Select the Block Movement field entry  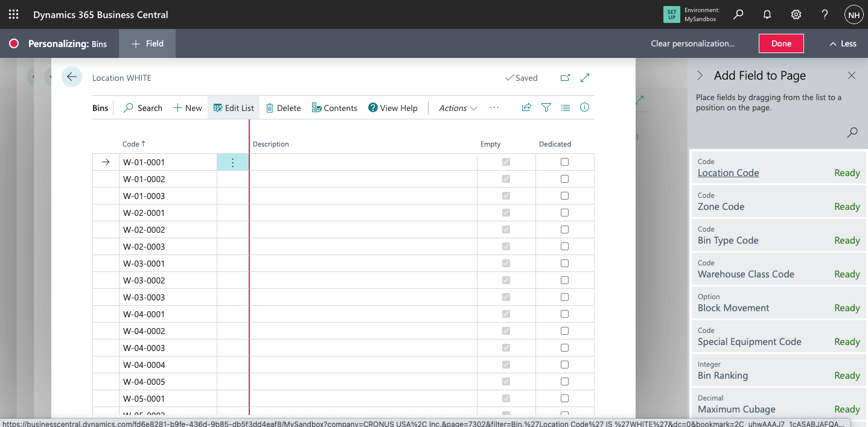pyautogui.click(x=779, y=302)
